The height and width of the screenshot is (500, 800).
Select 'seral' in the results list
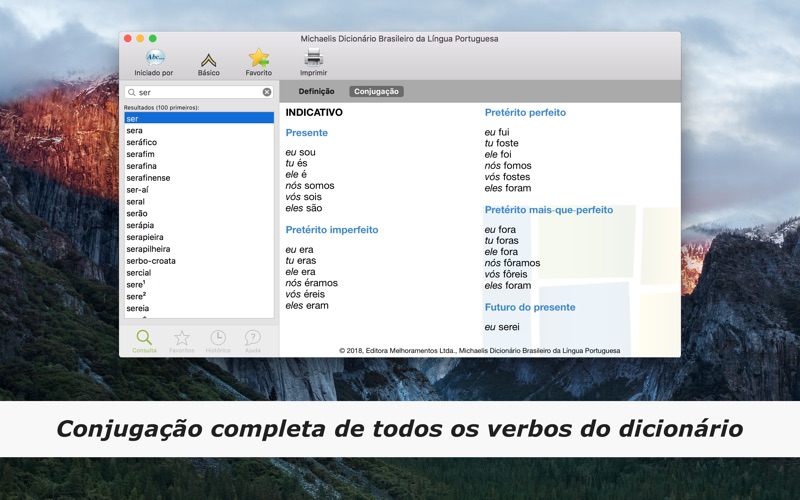pos(199,202)
